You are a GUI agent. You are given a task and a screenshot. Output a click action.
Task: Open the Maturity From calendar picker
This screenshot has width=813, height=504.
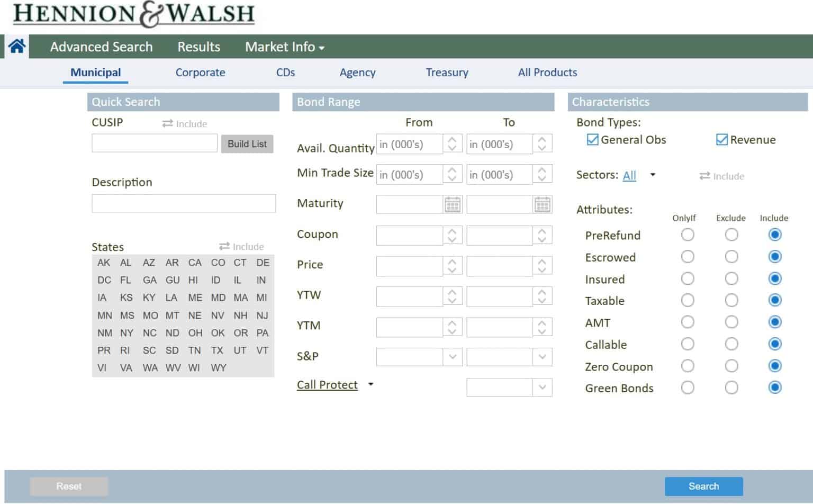[x=453, y=204]
